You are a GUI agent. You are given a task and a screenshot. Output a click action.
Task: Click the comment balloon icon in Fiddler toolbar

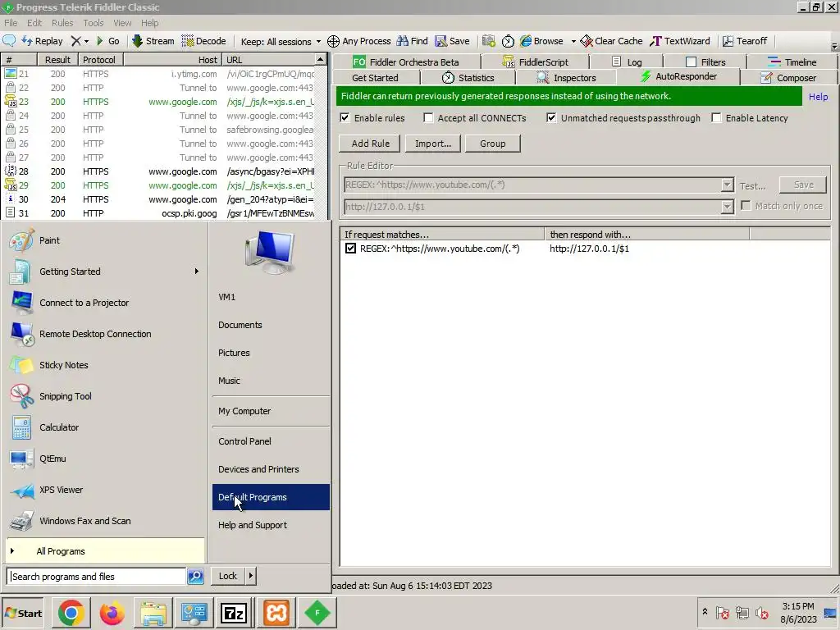click(x=9, y=41)
